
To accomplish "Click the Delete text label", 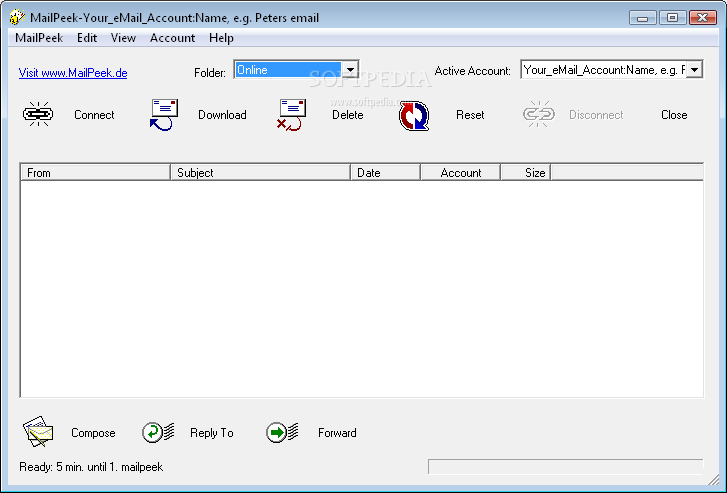I will pos(348,115).
